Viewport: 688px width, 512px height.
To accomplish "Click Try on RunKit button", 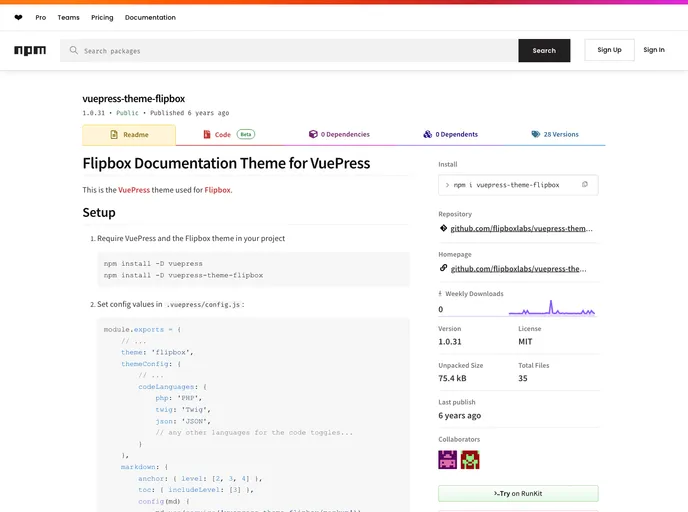I will [518, 494].
